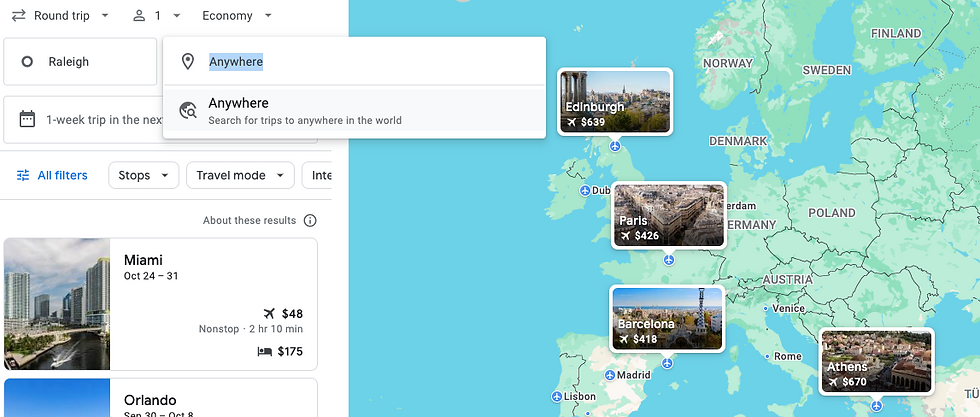Select the Edinburgh map card

coord(615,101)
